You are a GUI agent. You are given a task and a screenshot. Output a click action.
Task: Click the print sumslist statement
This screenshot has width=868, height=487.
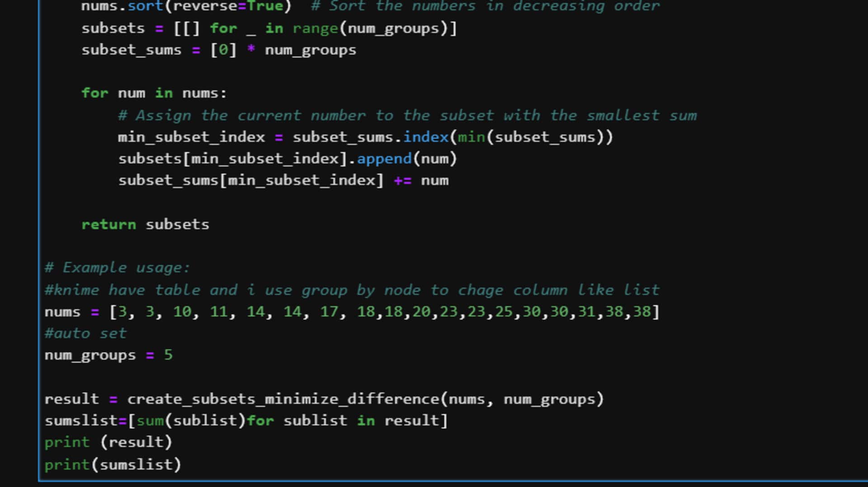point(113,464)
